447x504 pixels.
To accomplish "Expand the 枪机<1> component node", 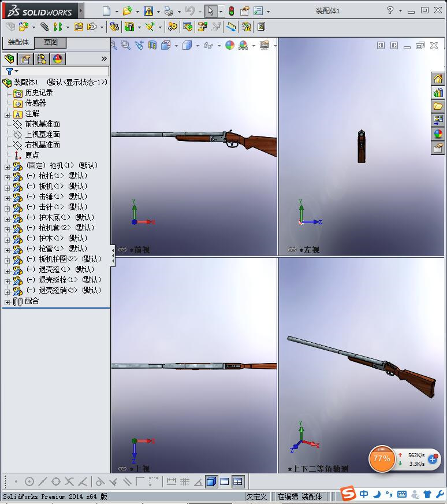I will (x=7, y=167).
